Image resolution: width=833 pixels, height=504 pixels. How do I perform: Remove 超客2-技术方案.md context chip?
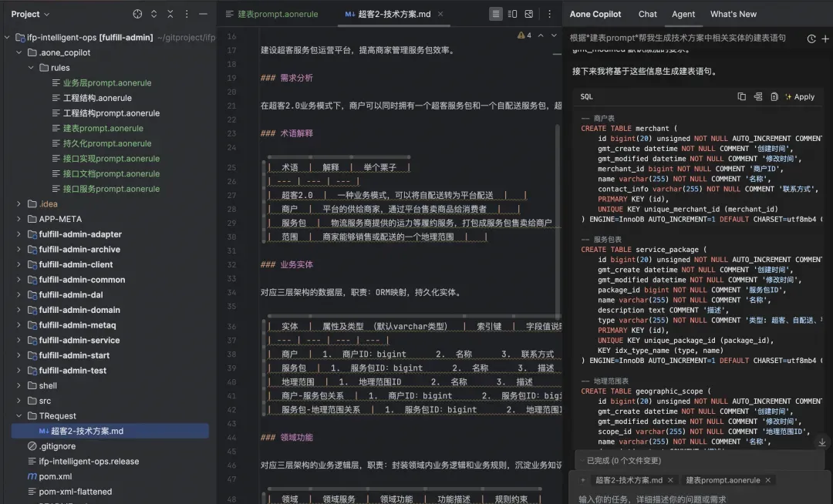[x=670, y=480]
